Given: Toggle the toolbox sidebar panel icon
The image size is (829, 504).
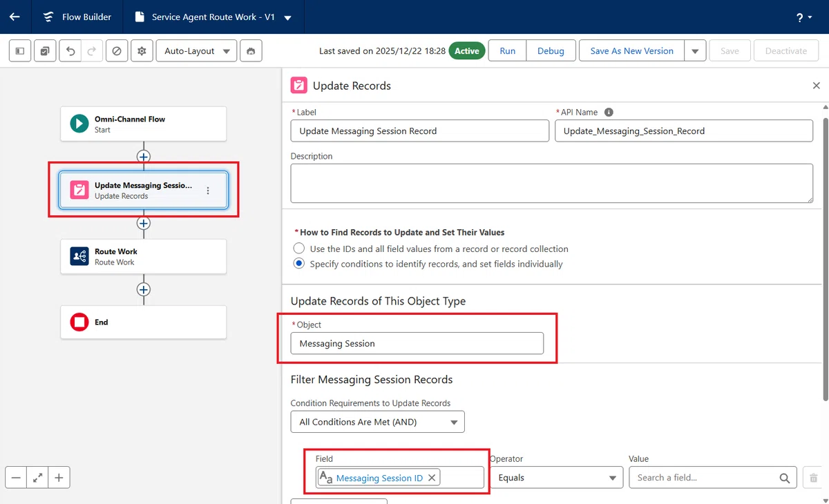Looking at the screenshot, I should coord(20,51).
